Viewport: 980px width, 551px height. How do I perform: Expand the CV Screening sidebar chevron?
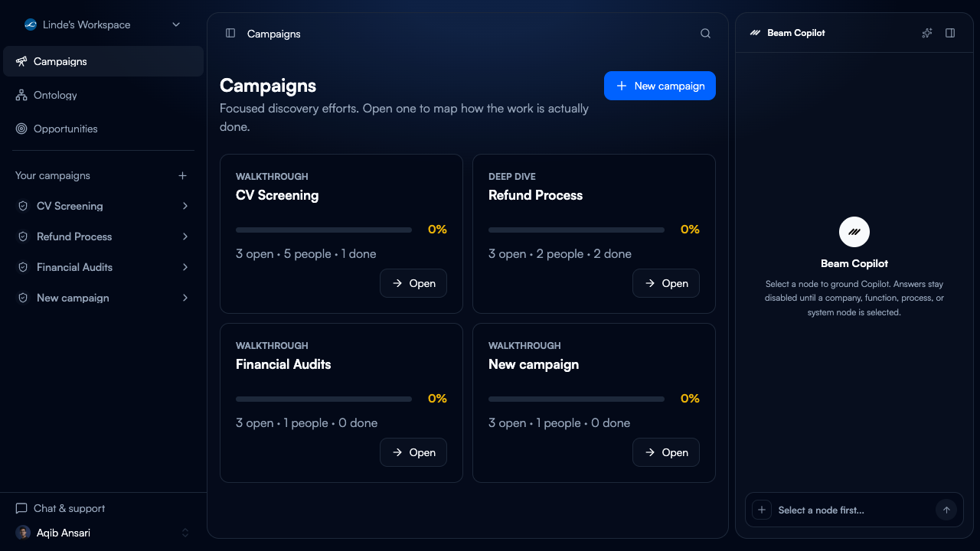[185, 206]
